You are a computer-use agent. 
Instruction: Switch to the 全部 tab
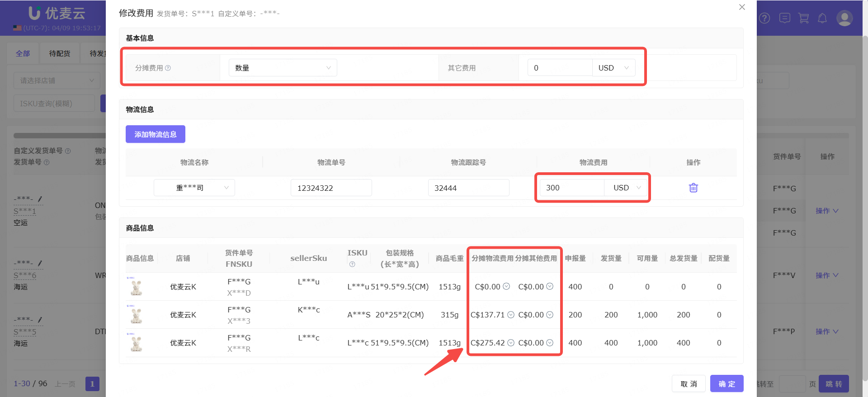[23, 53]
